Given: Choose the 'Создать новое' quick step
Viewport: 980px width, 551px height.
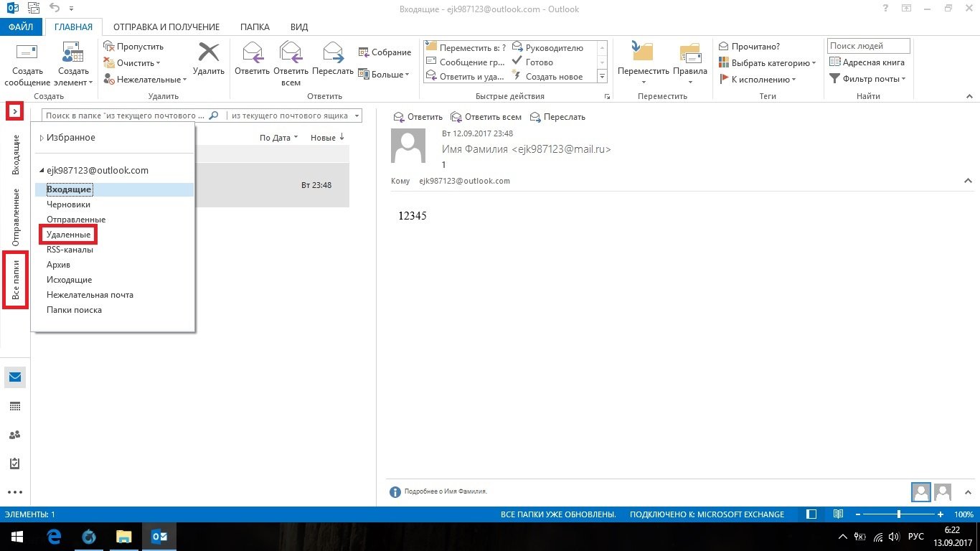Looking at the screenshot, I should pyautogui.click(x=547, y=76).
